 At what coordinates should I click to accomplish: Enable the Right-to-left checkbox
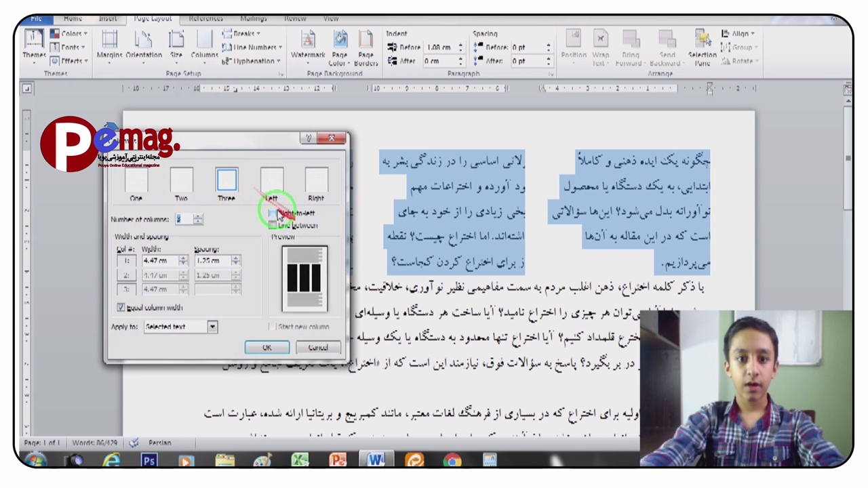click(x=272, y=213)
